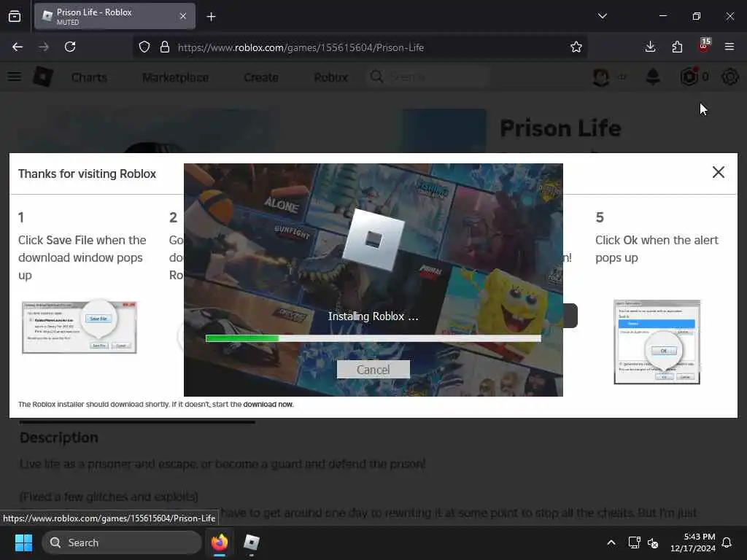Bookmark this page with the star
747x560 pixels.
click(x=576, y=47)
